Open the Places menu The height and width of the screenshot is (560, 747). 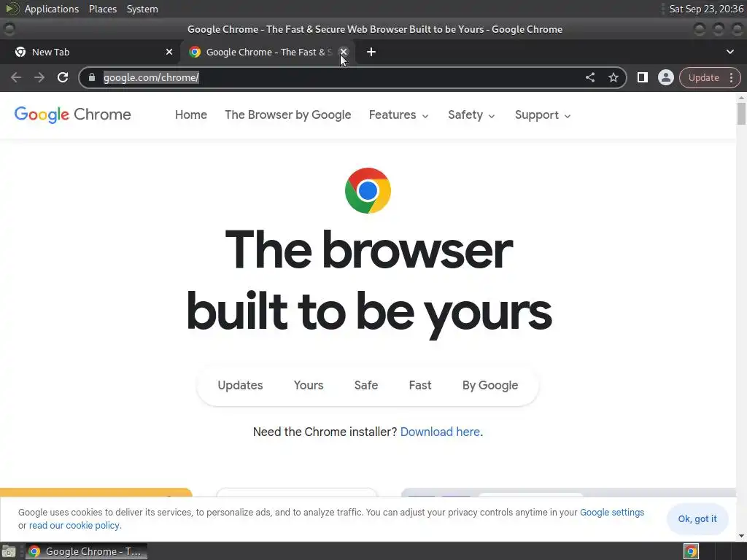tap(103, 9)
